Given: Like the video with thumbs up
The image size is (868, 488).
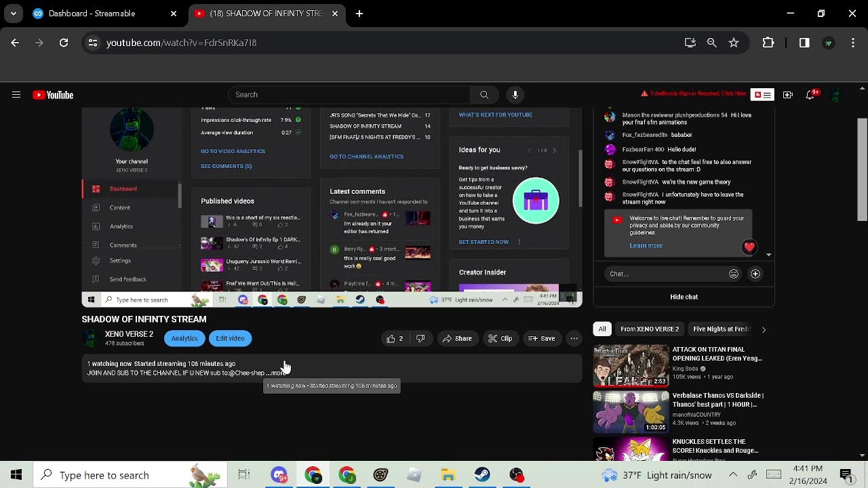Looking at the screenshot, I should coord(395,338).
